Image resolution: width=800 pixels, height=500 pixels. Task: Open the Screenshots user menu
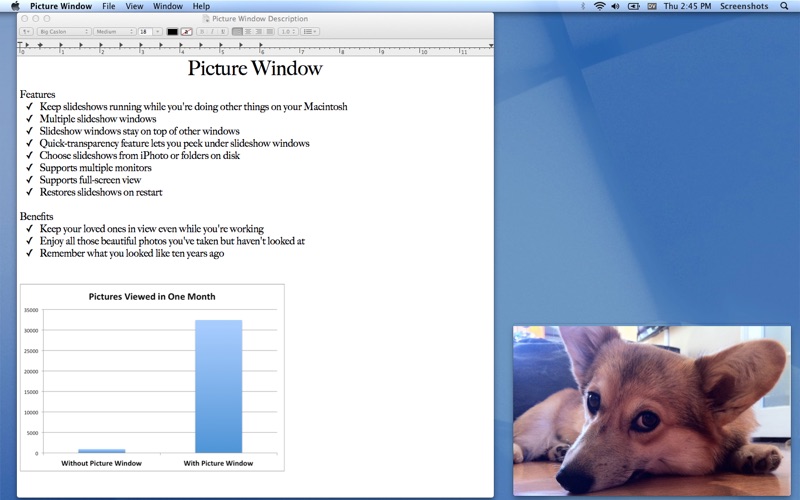coord(744,6)
